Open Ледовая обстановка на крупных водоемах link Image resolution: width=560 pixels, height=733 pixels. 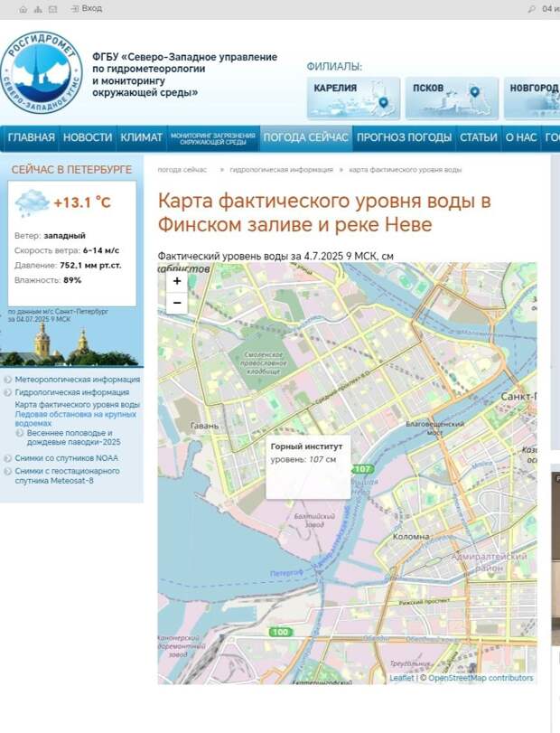(76, 418)
